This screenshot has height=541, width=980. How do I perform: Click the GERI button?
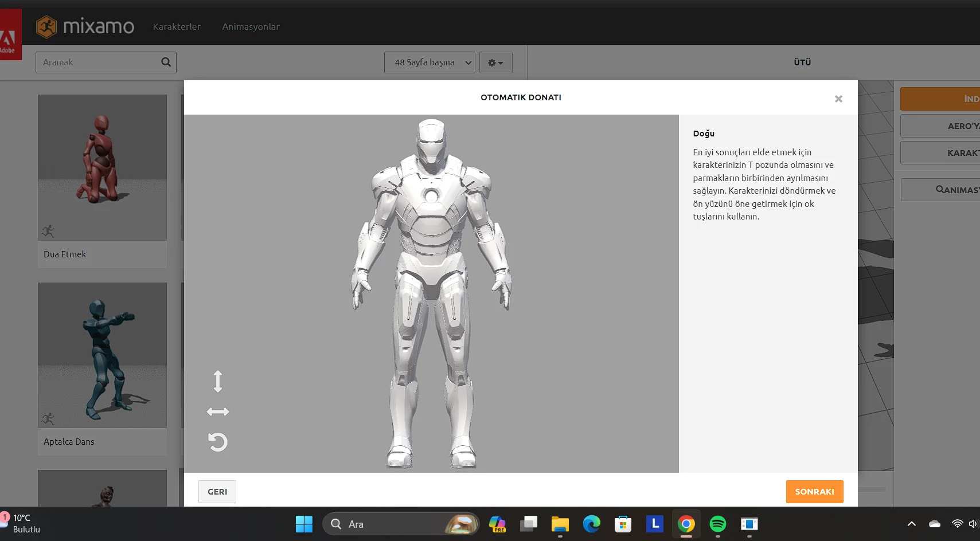[x=217, y=492]
